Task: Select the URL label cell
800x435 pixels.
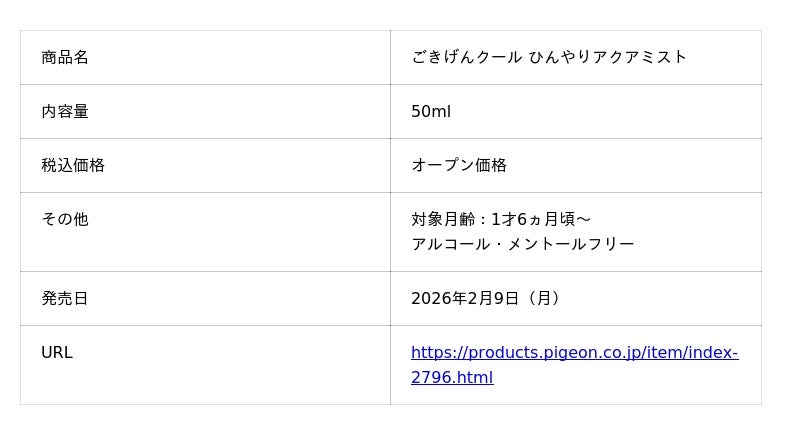Action: point(57,352)
